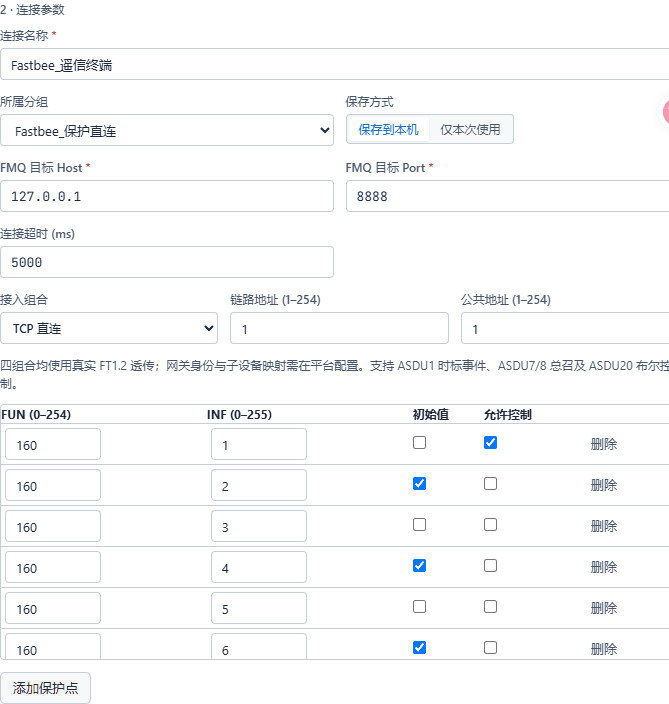Click INF field with value 2
This screenshot has width=669, height=704.
click(259, 485)
